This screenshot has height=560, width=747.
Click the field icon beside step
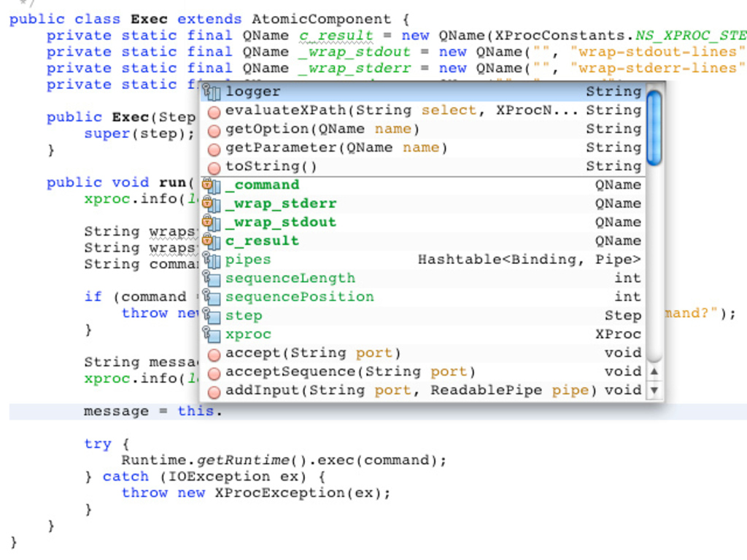(x=212, y=315)
